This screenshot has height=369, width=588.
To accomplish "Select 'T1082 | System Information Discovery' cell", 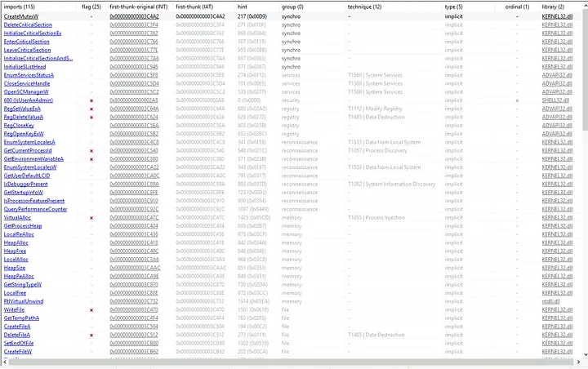I will pos(391,184).
